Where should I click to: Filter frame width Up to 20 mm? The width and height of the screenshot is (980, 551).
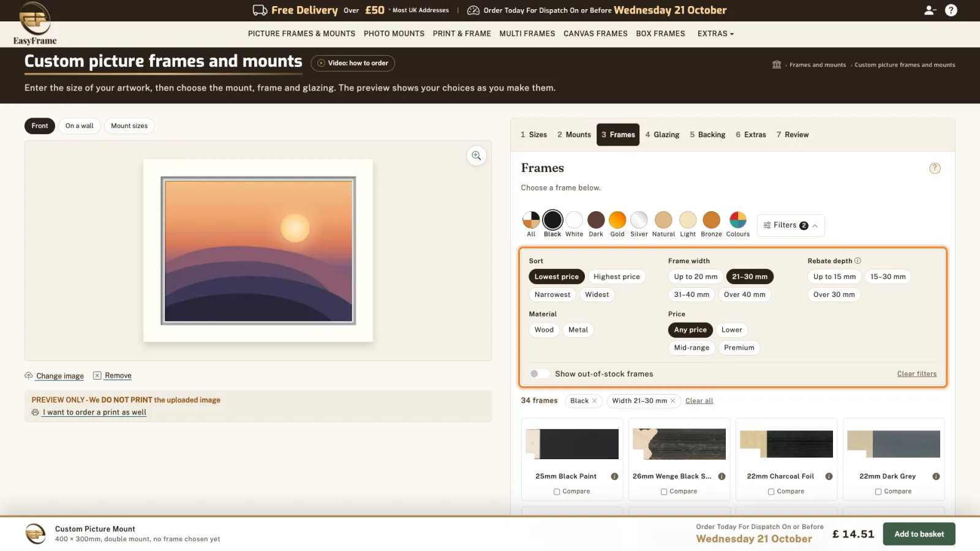[695, 277]
